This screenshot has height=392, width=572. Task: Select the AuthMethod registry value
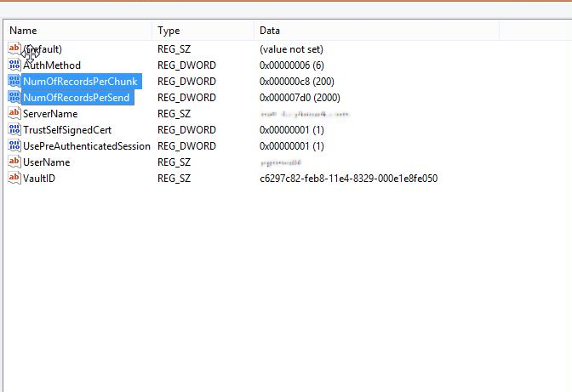pyautogui.click(x=52, y=65)
